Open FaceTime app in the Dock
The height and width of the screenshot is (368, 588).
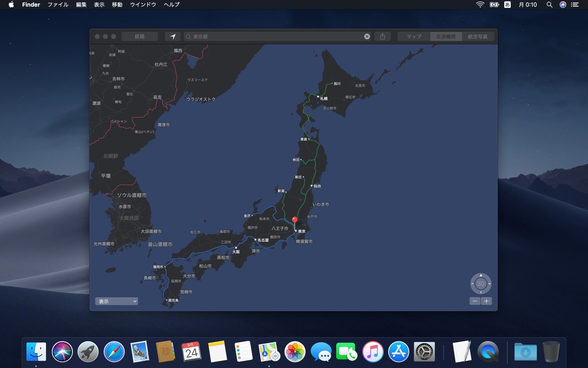click(x=347, y=352)
